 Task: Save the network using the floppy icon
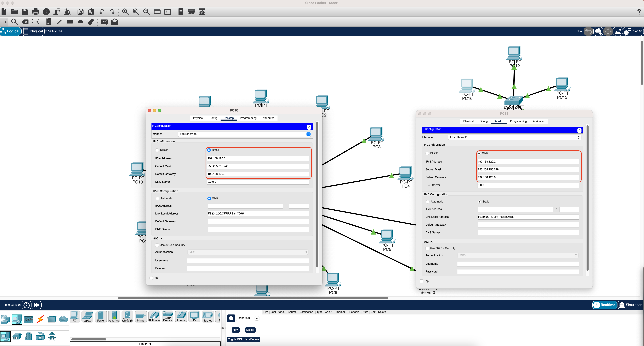click(x=25, y=12)
